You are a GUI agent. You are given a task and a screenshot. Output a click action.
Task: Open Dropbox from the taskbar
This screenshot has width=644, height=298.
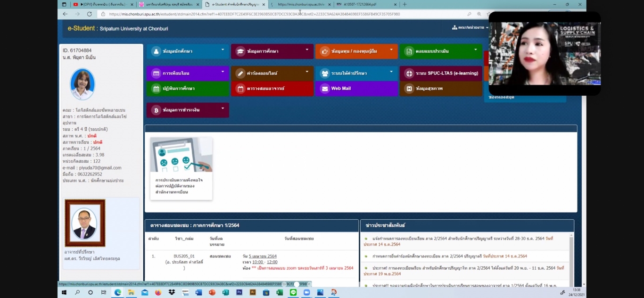[x=172, y=292]
